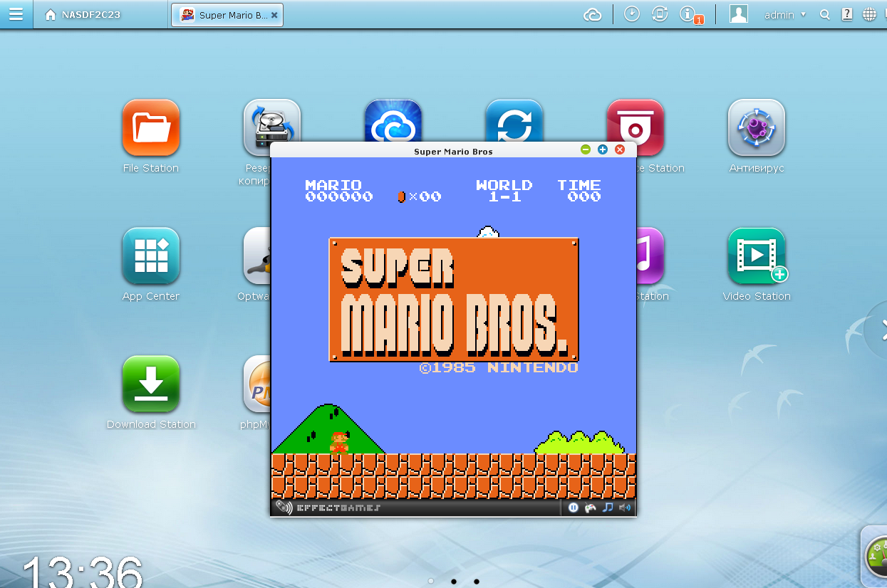View event notifications info icon
The height and width of the screenshot is (588, 887).
pos(688,14)
